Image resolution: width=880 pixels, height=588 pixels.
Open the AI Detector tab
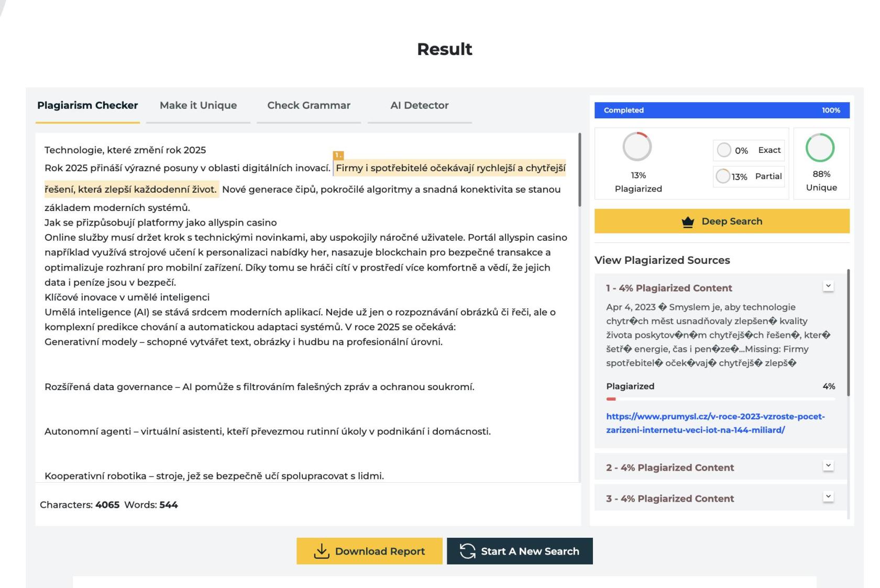[419, 105]
